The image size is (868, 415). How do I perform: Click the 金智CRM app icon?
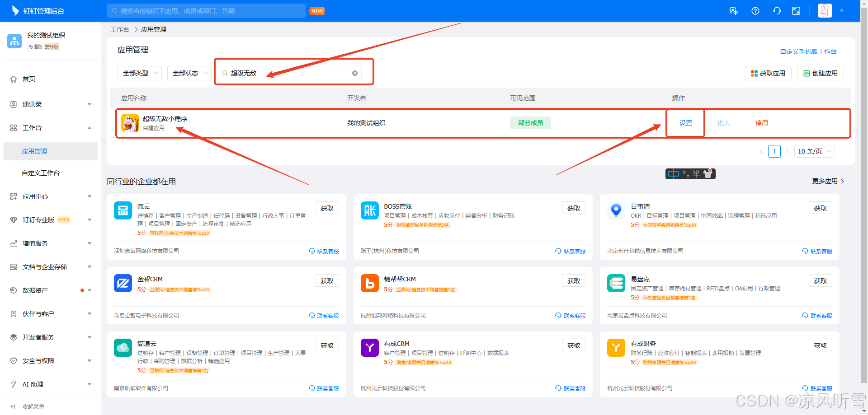coord(123,283)
